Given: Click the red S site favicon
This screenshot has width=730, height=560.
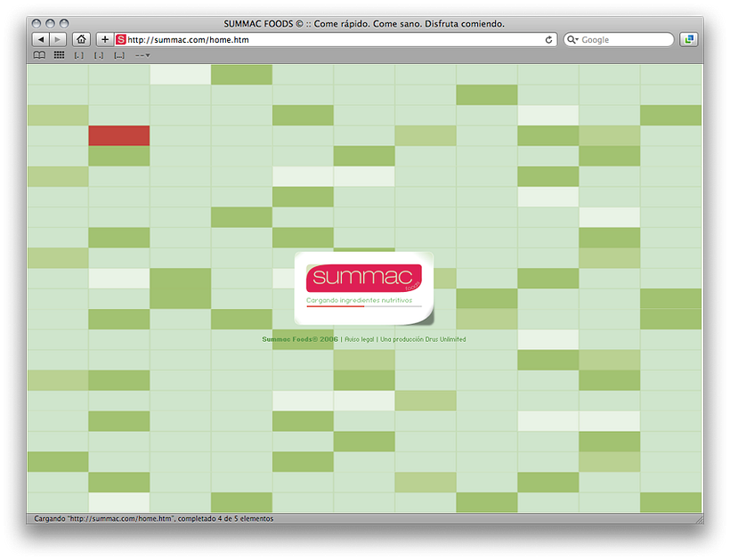Looking at the screenshot, I should pos(121,39).
